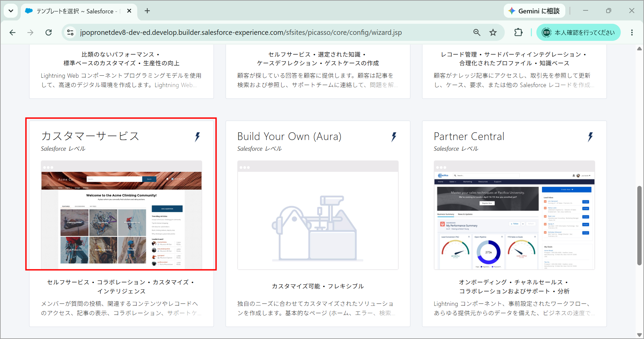Image resolution: width=644 pixels, height=339 pixels.
Task: Open the browser extensions puzzle icon
Action: [x=518, y=32]
